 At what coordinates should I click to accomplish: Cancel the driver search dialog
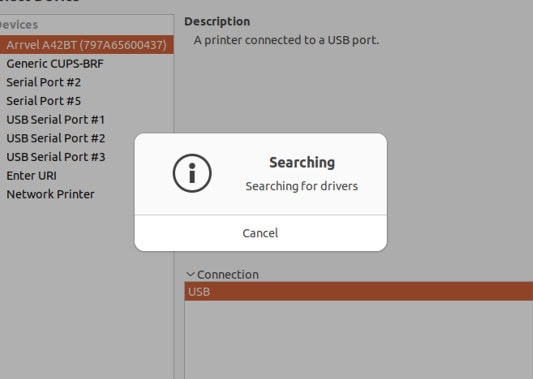(260, 233)
